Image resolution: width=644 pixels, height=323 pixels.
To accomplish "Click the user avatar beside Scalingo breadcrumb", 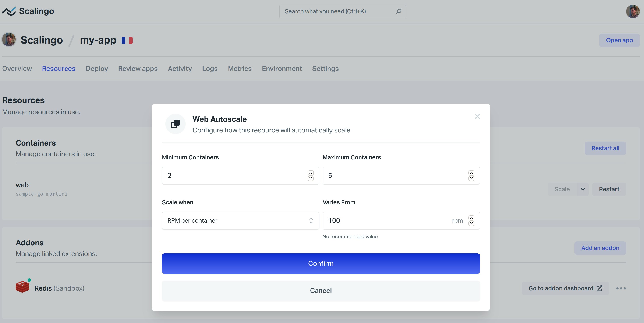I will tap(9, 40).
